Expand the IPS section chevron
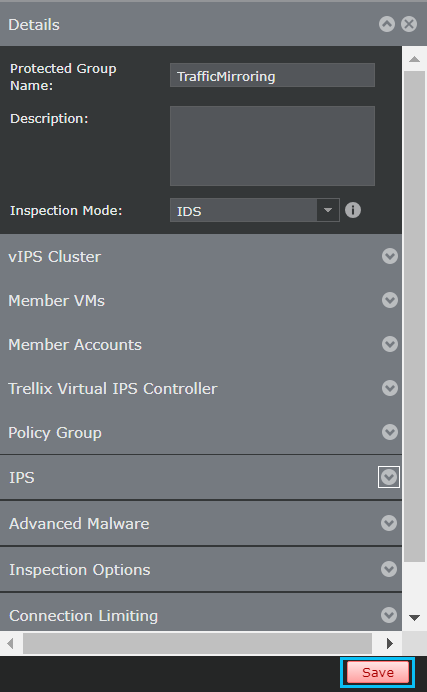Screen dimensions: 427x692 (389, 477)
